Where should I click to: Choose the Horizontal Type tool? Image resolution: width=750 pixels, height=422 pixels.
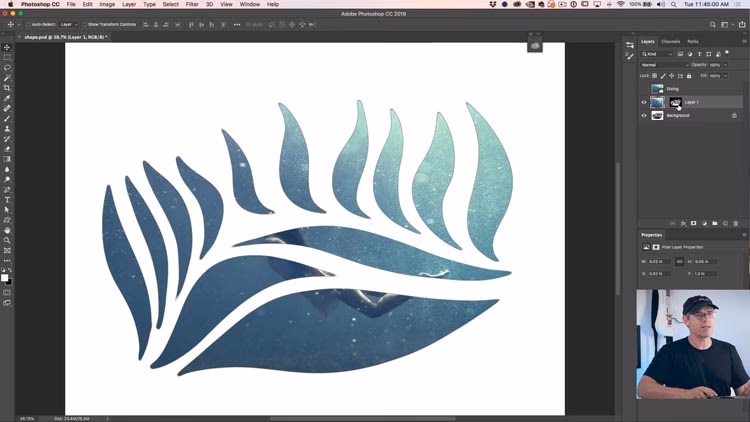[x=7, y=200]
